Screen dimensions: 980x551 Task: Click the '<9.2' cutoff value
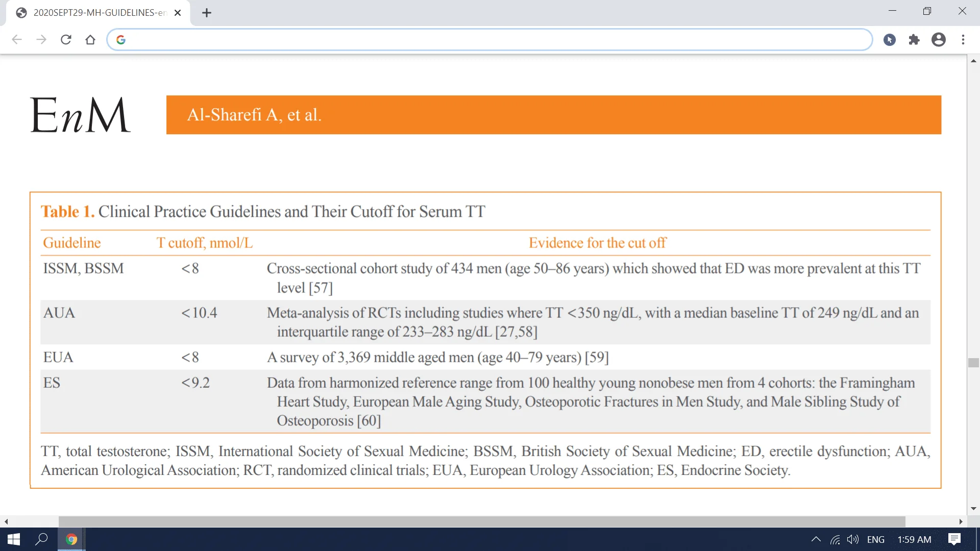coord(195,383)
